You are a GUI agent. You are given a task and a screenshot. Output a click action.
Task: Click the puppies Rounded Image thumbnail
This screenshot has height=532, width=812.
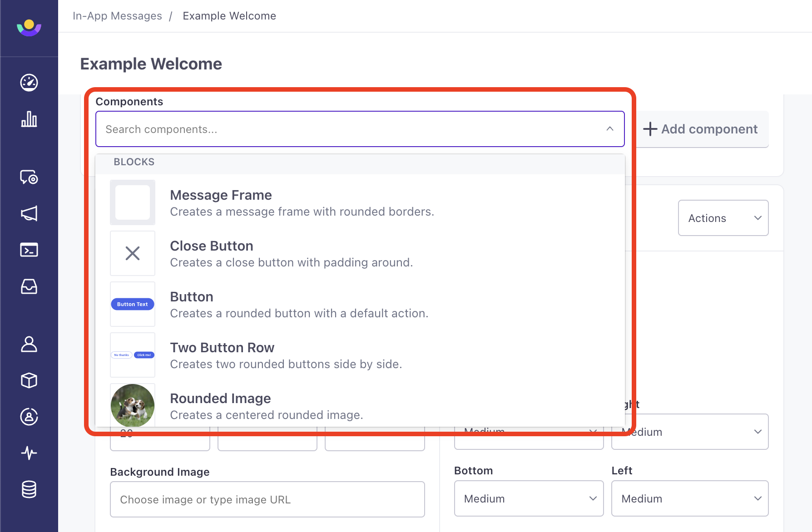pos(133,405)
